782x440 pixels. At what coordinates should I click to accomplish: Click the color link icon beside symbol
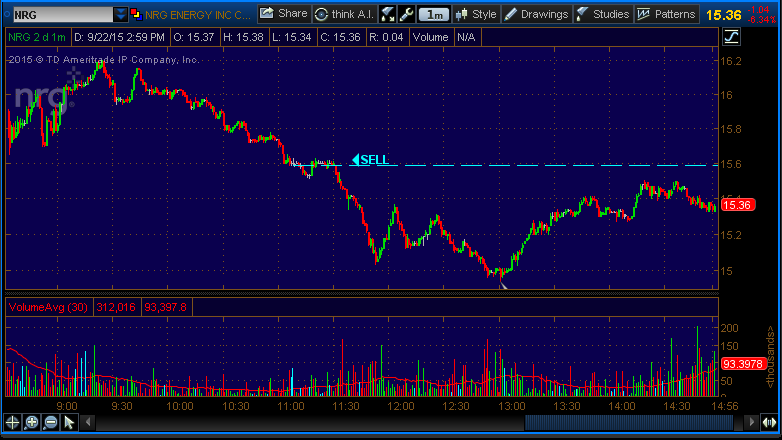click(136, 15)
